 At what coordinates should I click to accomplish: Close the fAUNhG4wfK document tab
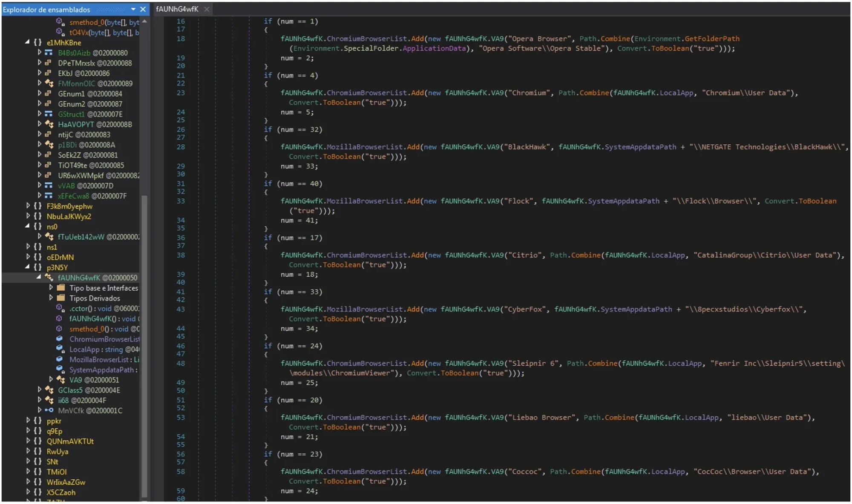coord(207,9)
